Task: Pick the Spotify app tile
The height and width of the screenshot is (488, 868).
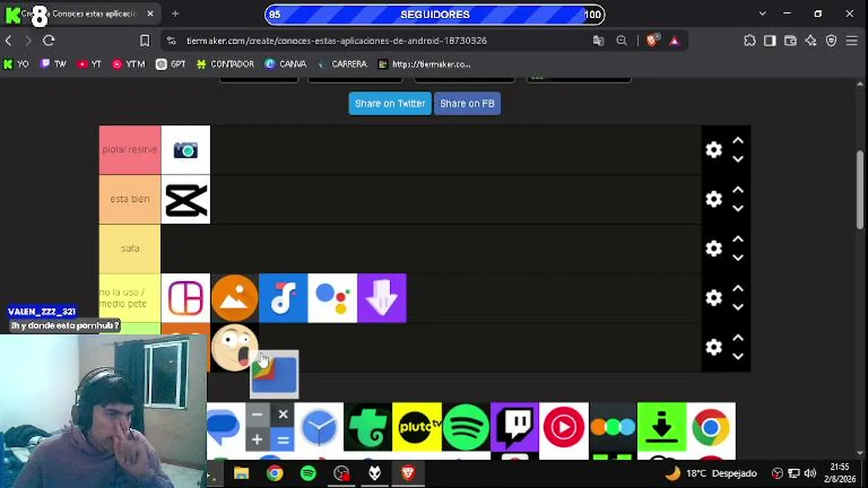Action: 466,427
